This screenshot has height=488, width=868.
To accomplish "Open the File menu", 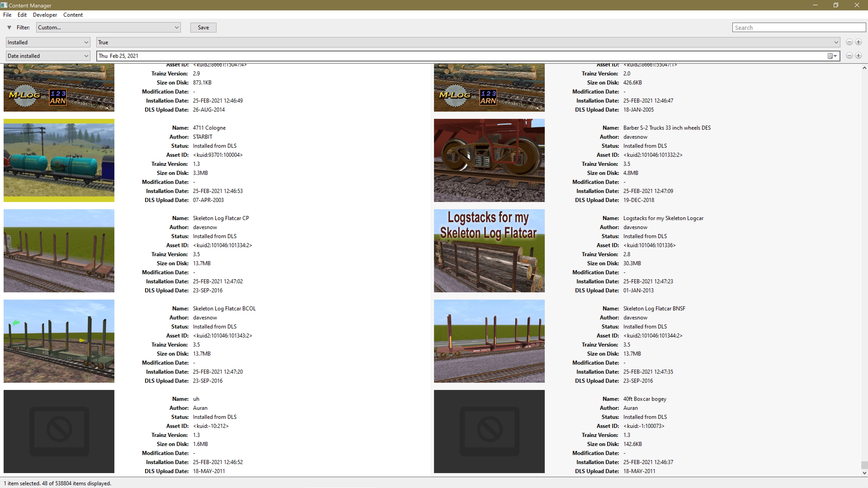I will [7, 15].
